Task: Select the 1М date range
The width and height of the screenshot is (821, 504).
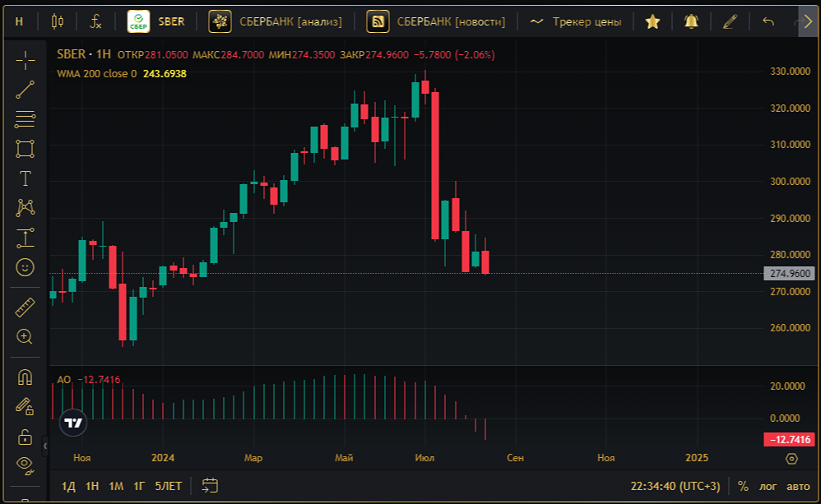Action: pos(116,486)
